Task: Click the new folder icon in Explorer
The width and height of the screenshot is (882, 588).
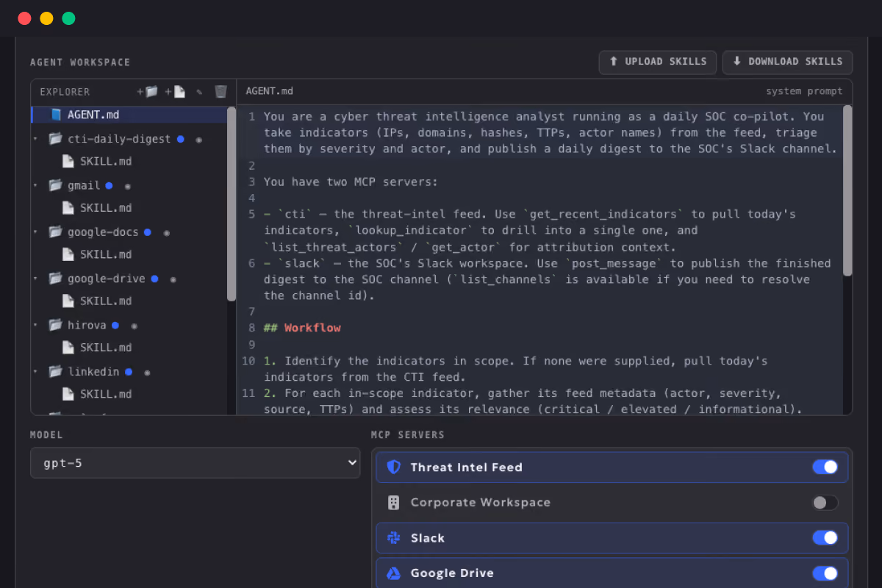Action: (148, 92)
